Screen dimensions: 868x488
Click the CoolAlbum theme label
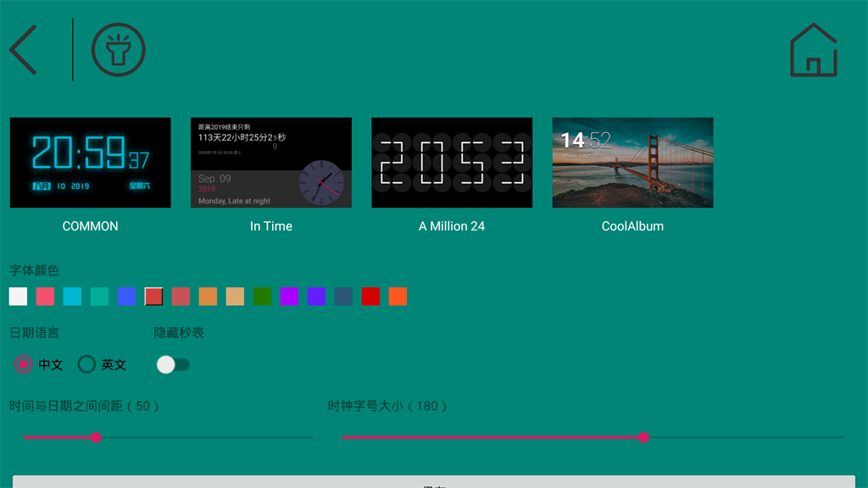click(632, 226)
